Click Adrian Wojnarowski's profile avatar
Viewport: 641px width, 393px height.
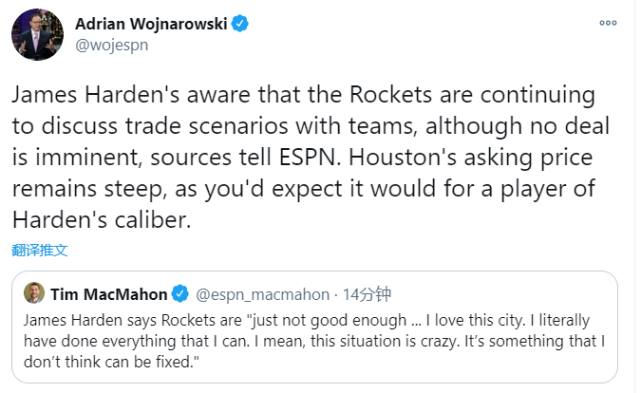click(37, 34)
